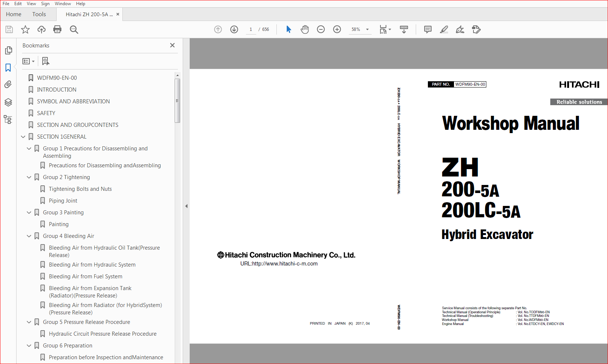
Task: Collapse Group 1 Precautions bookmark
Action: tap(29, 149)
